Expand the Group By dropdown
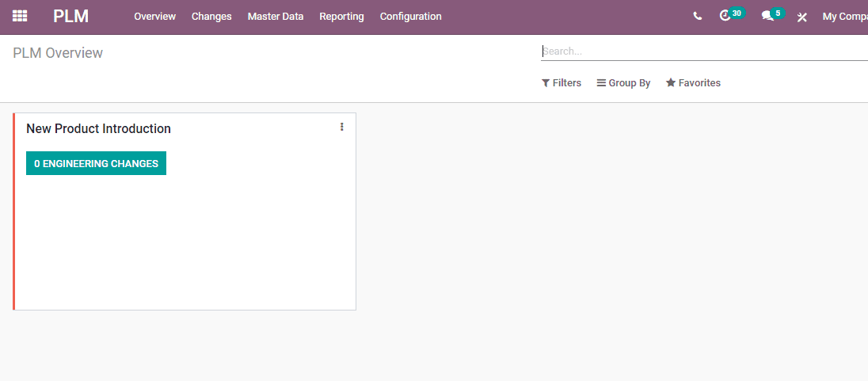 click(x=623, y=83)
